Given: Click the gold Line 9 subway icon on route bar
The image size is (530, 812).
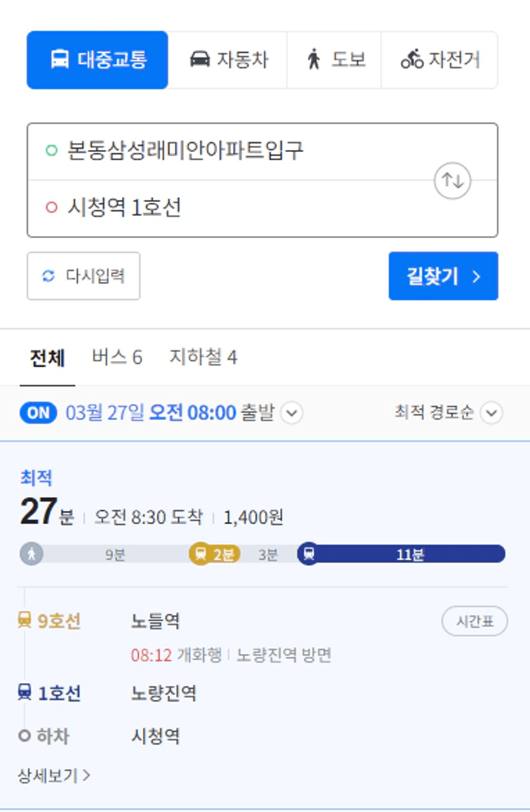Looking at the screenshot, I should click(201, 554).
